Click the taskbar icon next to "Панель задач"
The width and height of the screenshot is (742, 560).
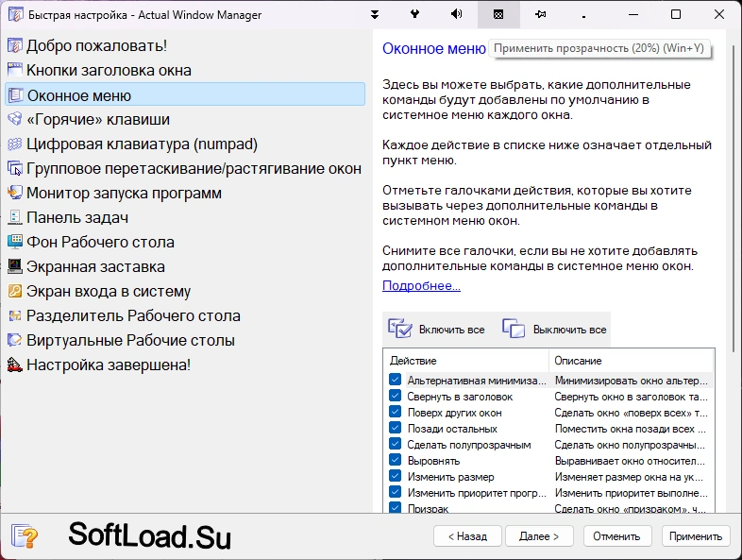(x=15, y=217)
